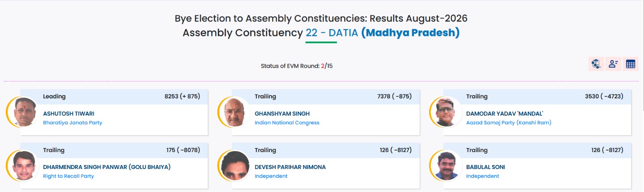The image size is (644, 192).
Task: Click Devesh Parihar Nimona's photo
Action: [236, 166]
